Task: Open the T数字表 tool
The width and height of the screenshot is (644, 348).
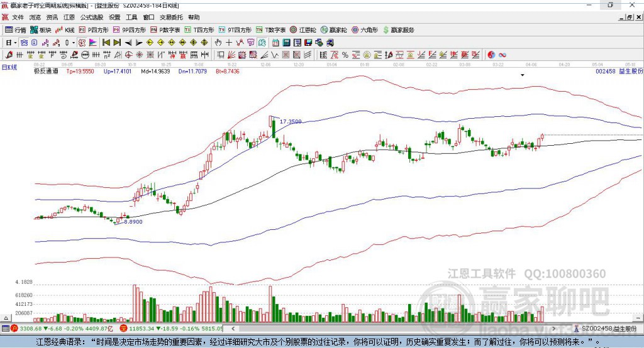Action: (x=270, y=30)
